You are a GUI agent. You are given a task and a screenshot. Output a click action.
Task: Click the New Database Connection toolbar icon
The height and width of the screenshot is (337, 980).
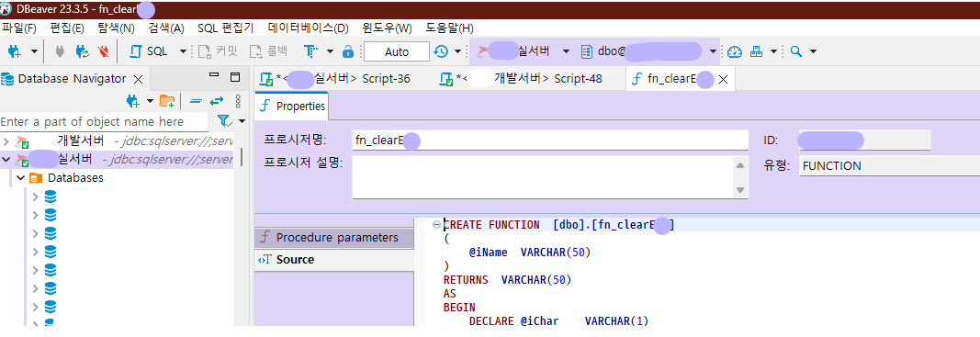click(15, 52)
